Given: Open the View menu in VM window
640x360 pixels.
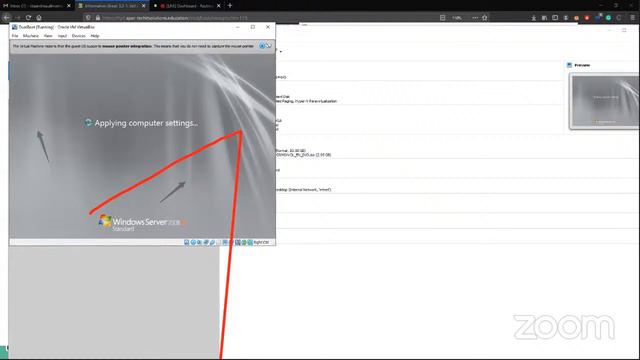Looking at the screenshot, I should pos(48,36).
